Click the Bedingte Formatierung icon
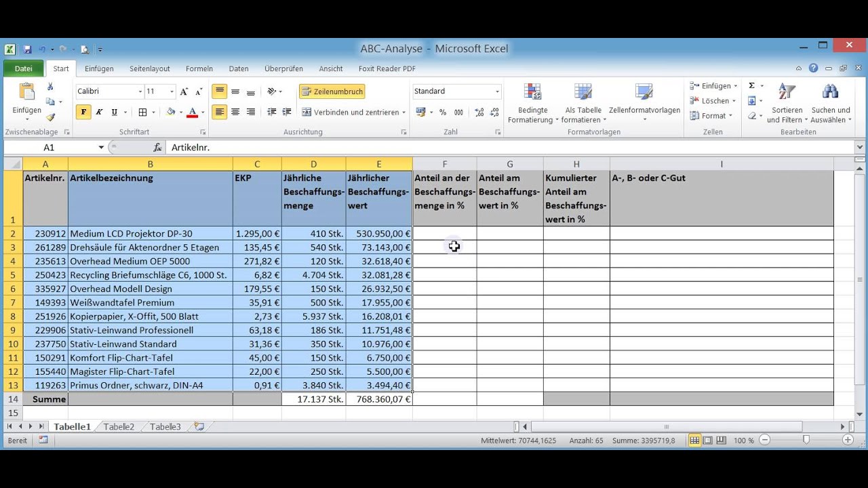Image resolution: width=868 pixels, height=488 pixels. [533, 92]
